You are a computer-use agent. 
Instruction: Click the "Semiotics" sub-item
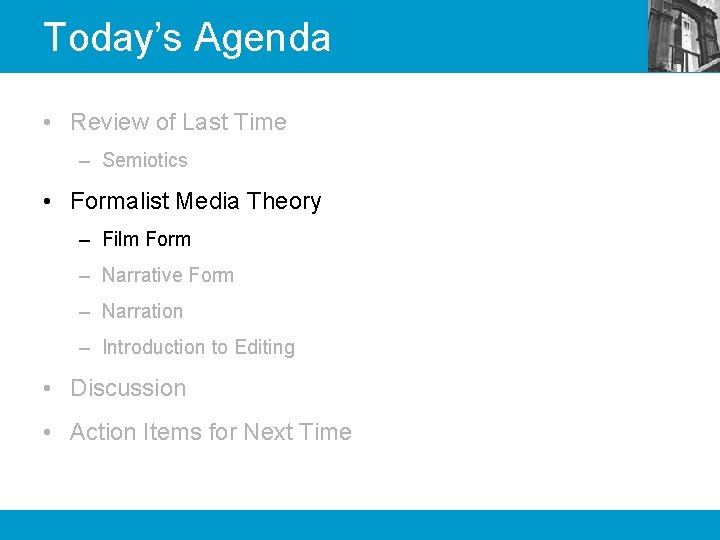click(x=145, y=160)
